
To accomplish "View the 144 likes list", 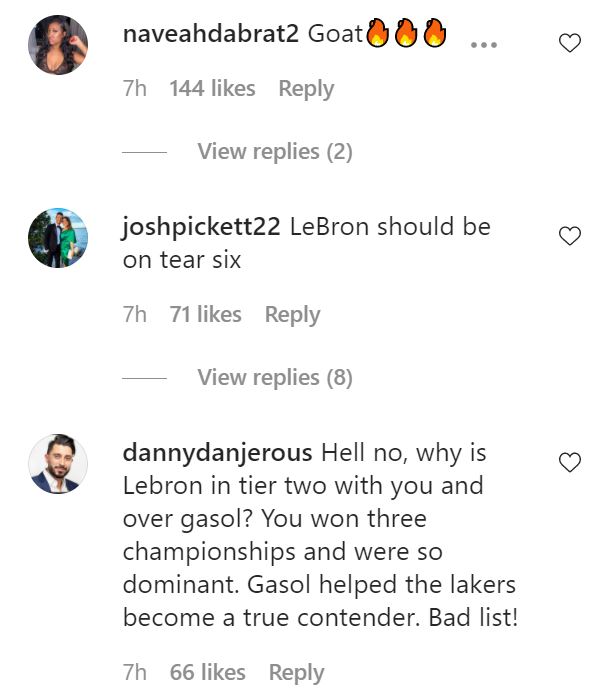I will pos(211,89).
